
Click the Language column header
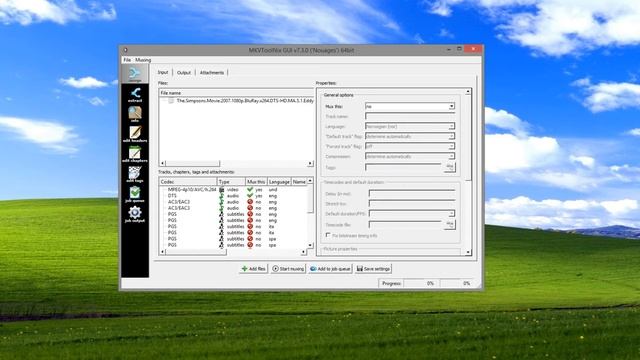pyautogui.click(x=279, y=182)
